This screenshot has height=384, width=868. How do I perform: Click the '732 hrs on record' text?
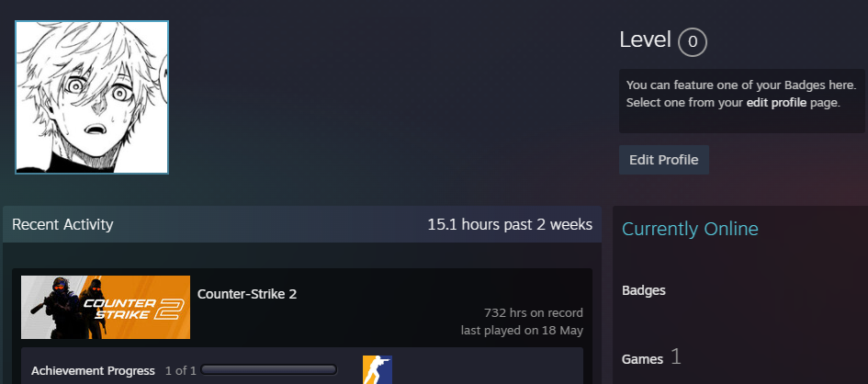click(x=534, y=313)
